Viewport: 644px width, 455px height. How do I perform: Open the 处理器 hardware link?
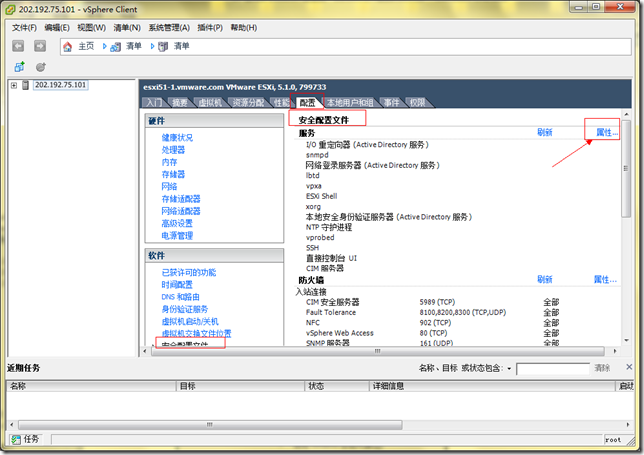click(x=173, y=150)
